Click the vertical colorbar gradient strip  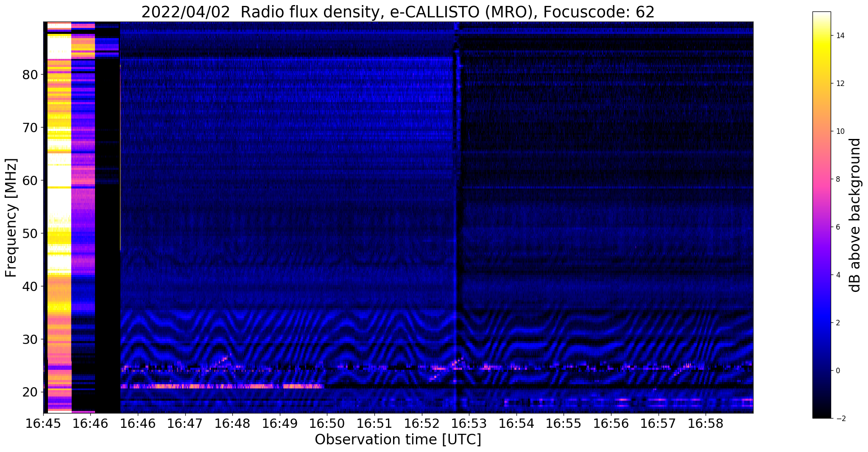pyautogui.click(x=821, y=215)
